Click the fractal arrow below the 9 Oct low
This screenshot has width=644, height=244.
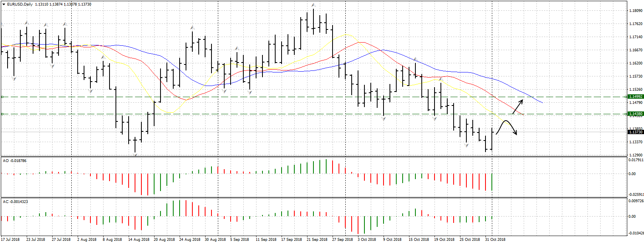[x=384, y=119]
